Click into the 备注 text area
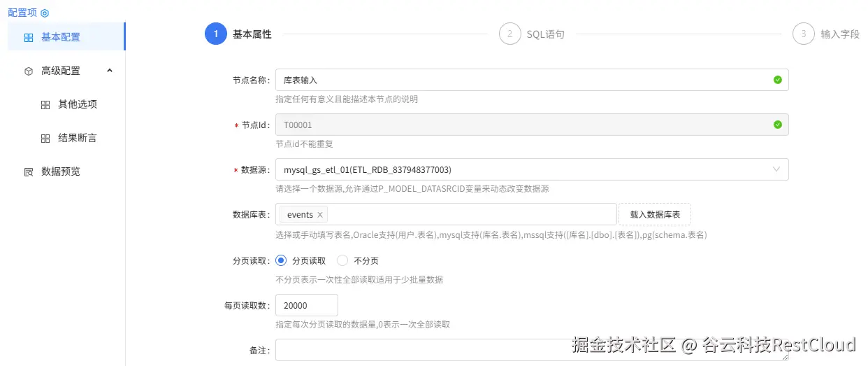The height and width of the screenshot is (366, 868). pos(532,350)
